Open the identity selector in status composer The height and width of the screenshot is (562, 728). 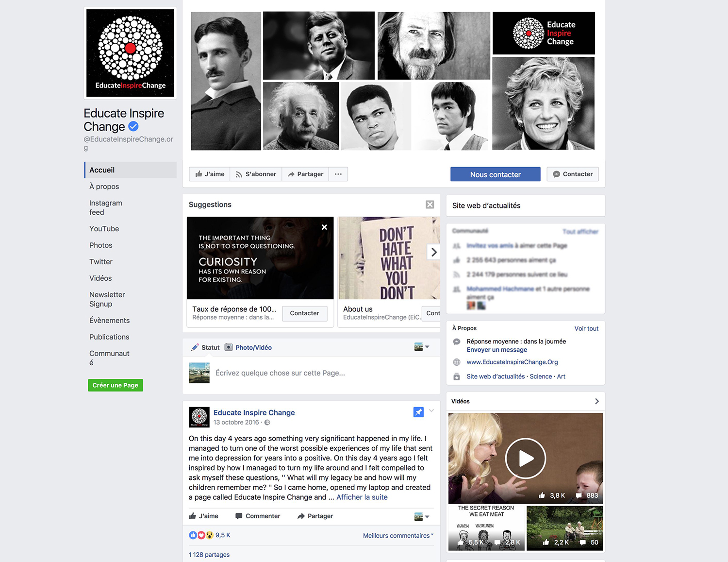pos(421,347)
